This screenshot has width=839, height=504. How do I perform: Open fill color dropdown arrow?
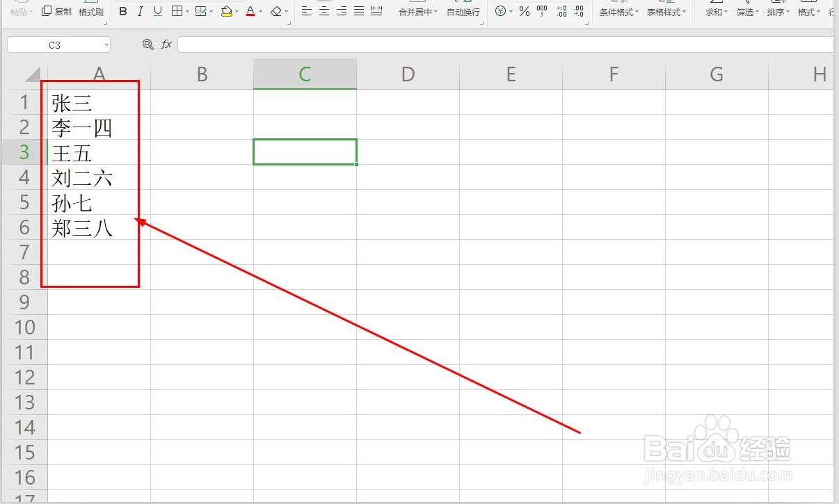point(237,12)
